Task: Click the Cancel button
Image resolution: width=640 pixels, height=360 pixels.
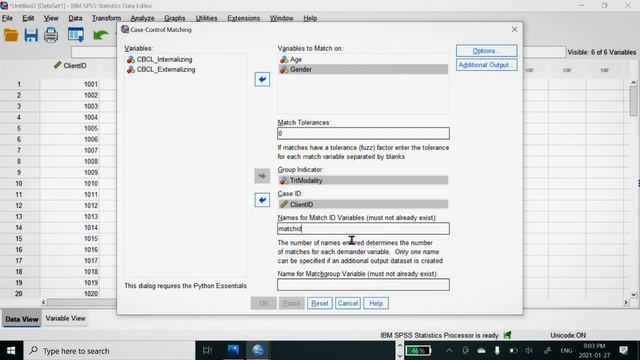Action: [x=348, y=303]
